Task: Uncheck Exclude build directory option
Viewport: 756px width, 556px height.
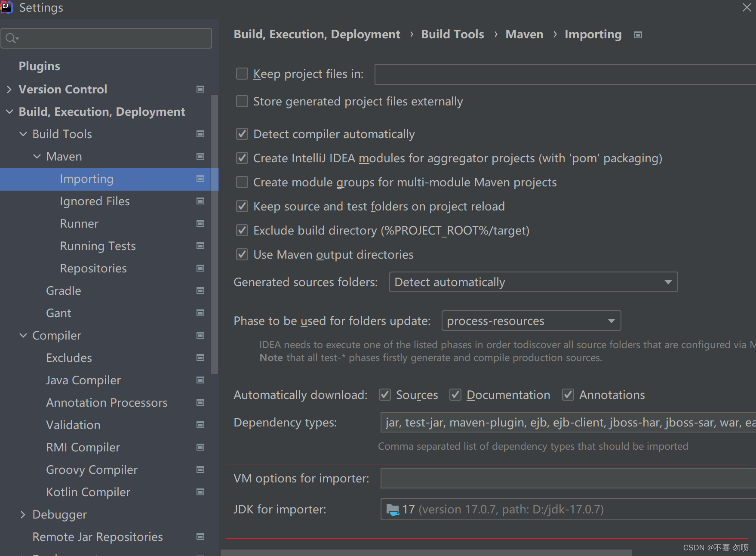Action: pos(242,230)
